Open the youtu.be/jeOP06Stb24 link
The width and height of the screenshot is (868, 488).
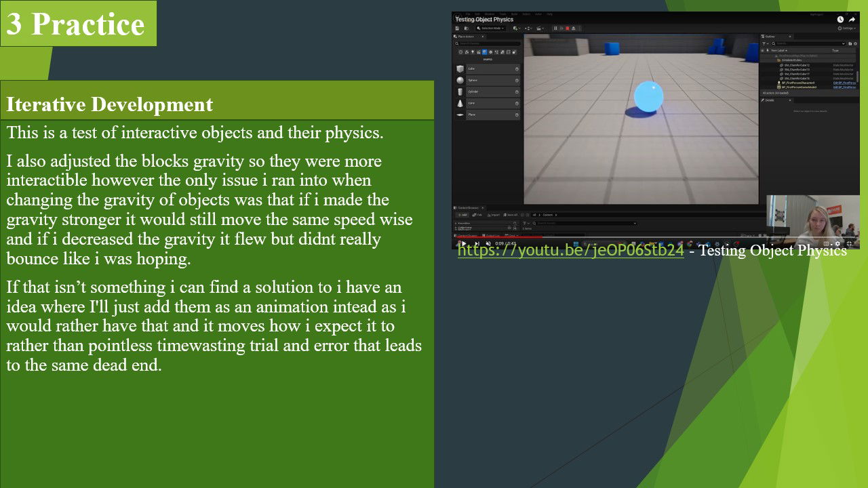[x=570, y=251]
